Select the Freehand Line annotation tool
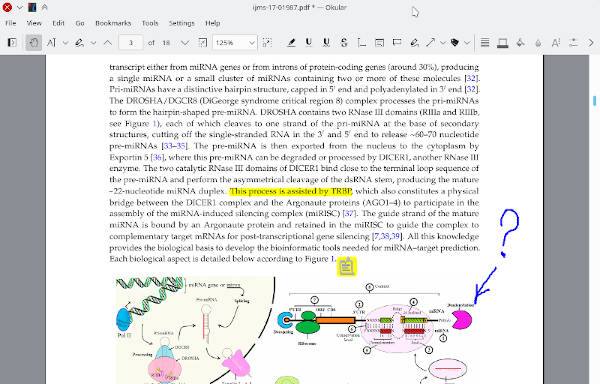This screenshot has height=384, width=600. coord(414,42)
